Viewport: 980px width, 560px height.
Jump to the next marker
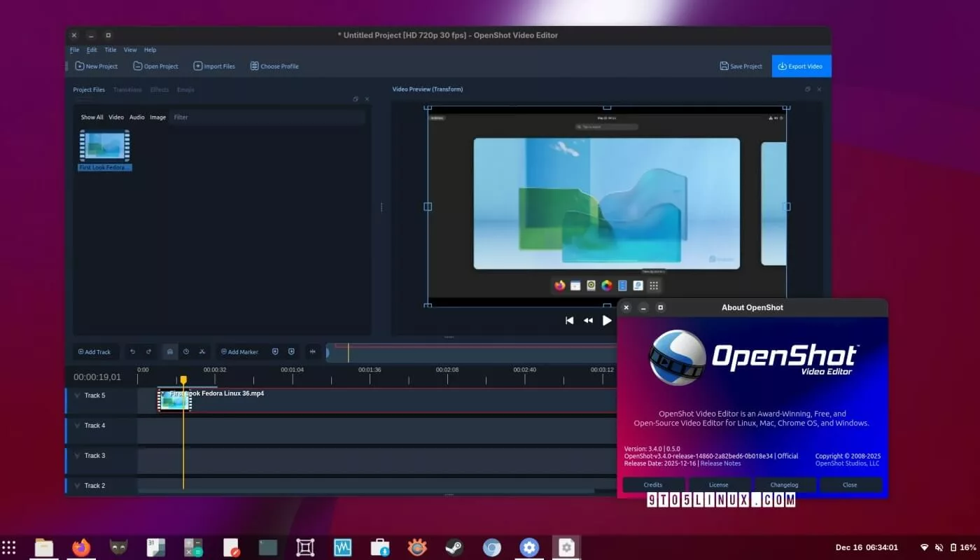(291, 351)
